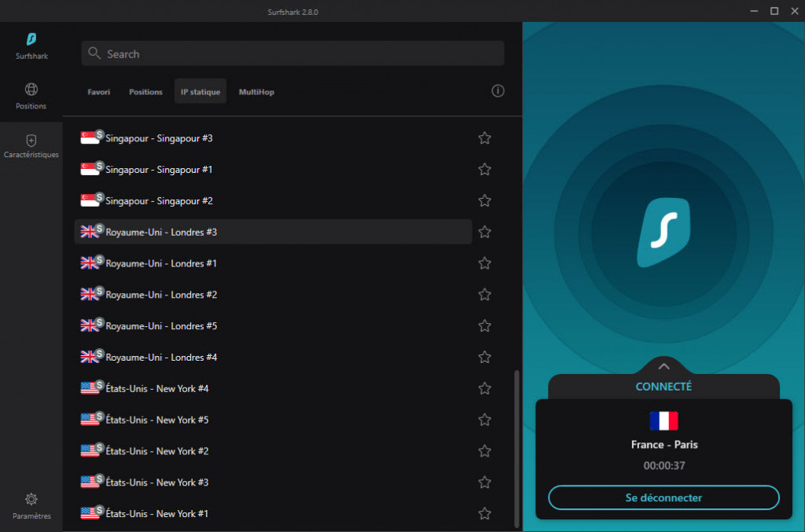
Task: Click the Se déconnecter button
Action: coord(663,497)
